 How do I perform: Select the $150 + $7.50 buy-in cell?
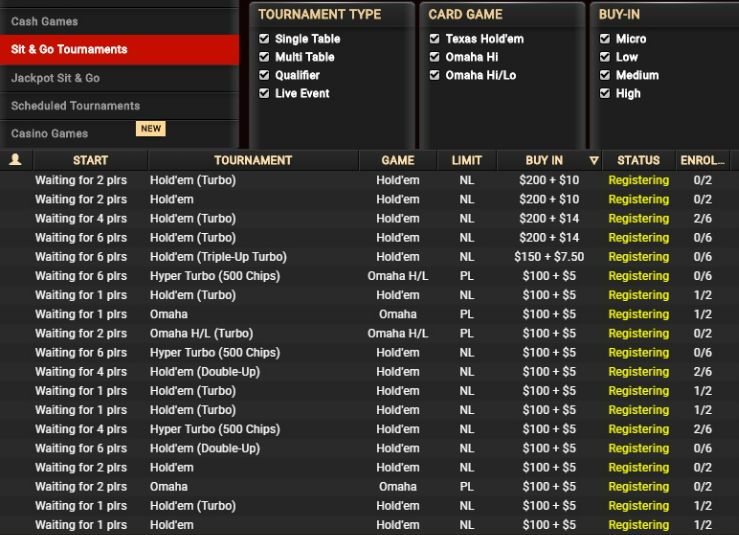point(549,257)
